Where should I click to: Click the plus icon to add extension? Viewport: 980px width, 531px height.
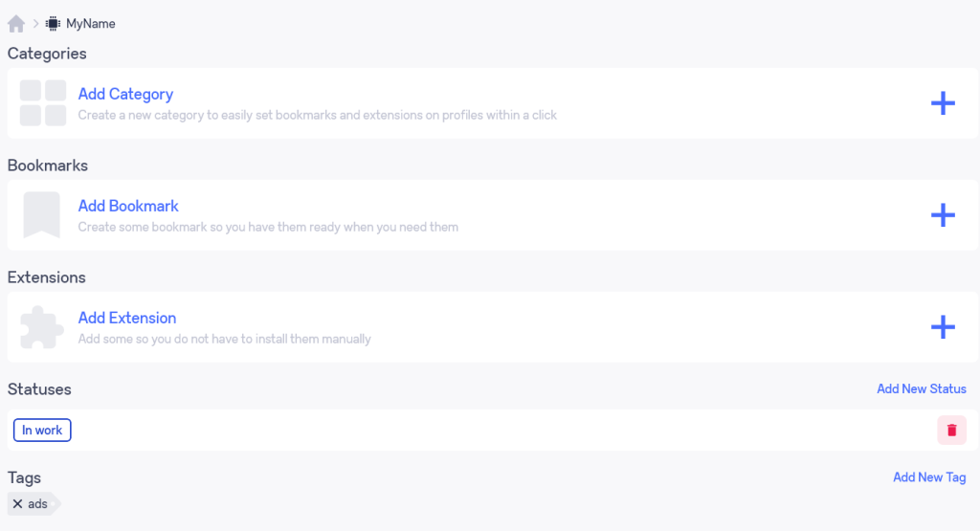943,326
